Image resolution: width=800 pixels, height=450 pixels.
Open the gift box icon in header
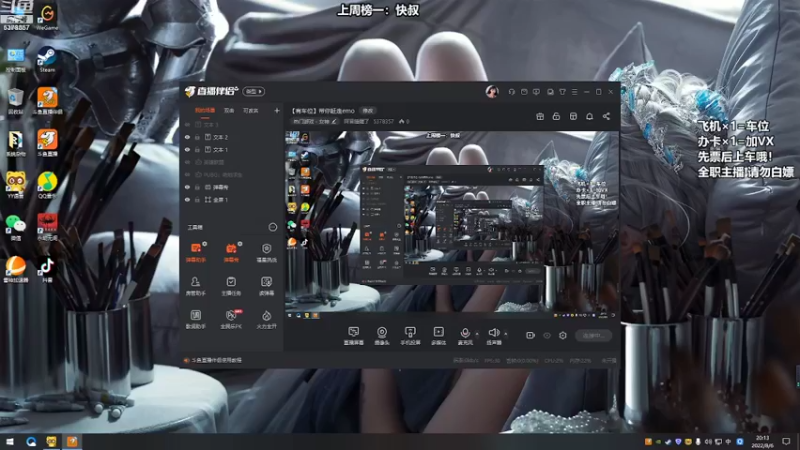540,116
